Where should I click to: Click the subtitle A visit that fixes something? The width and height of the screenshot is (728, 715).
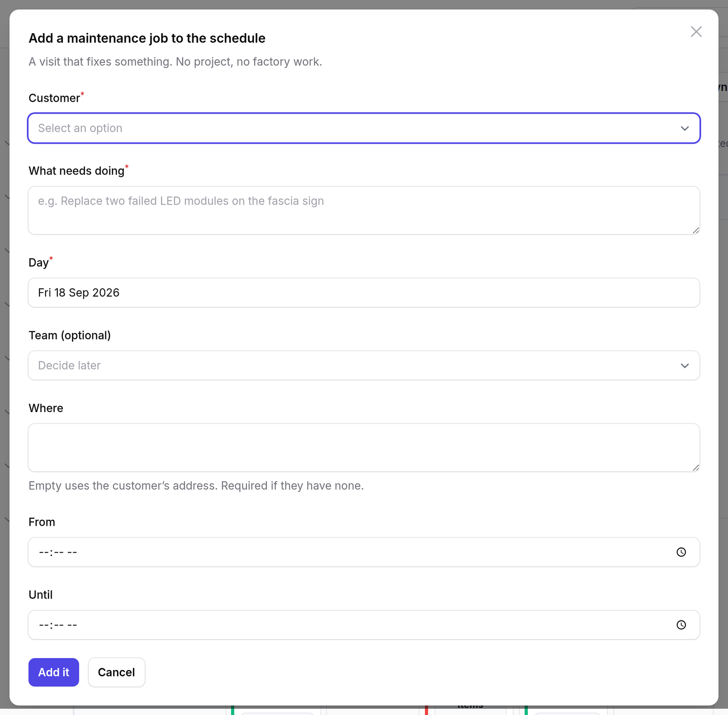[x=175, y=61]
